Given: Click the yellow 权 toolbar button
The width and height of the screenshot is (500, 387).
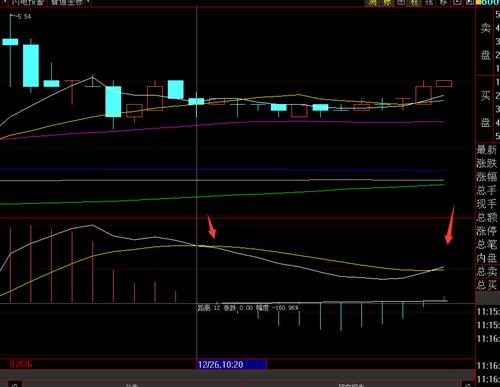Looking at the screenshot, I should 415,3.
